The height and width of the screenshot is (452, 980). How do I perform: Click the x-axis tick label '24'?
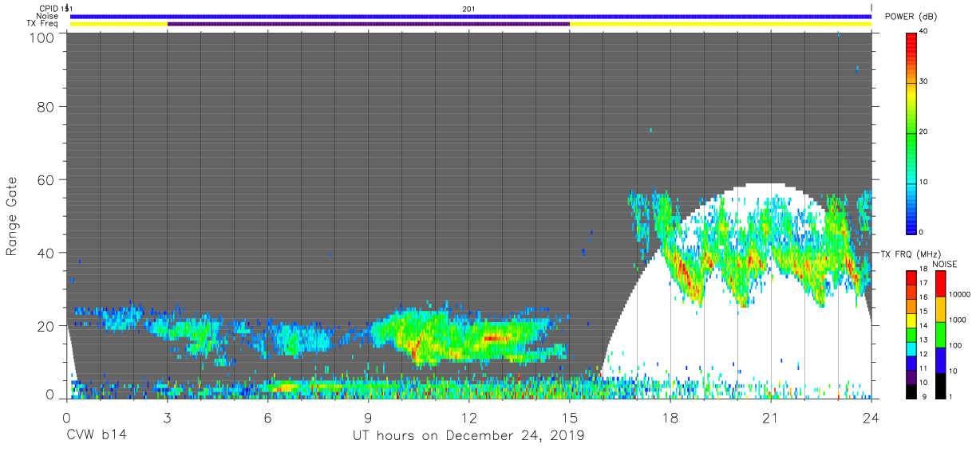(x=871, y=417)
